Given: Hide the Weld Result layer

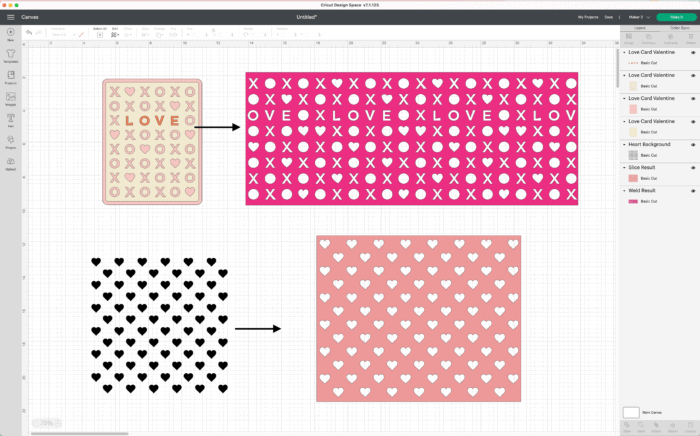Looking at the screenshot, I should click(x=694, y=190).
